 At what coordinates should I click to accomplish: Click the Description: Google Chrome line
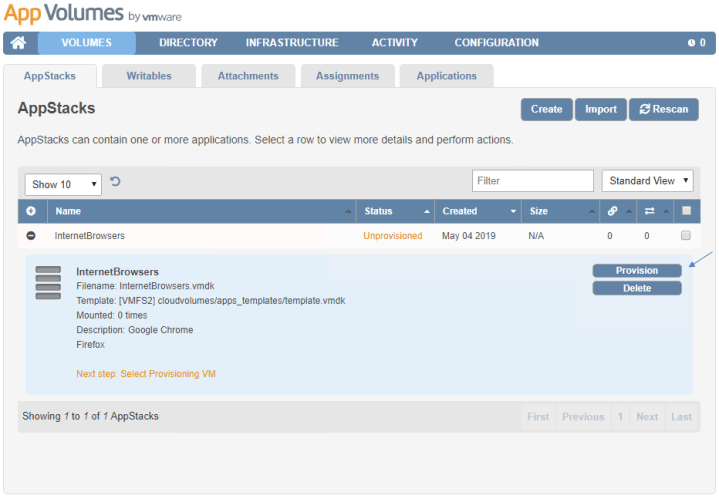135,330
